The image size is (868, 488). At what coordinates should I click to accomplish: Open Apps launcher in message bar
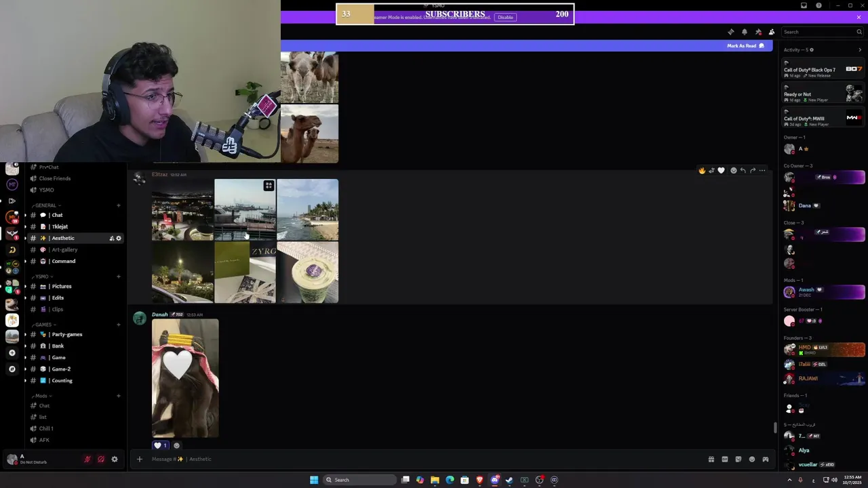tap(765, 459)
